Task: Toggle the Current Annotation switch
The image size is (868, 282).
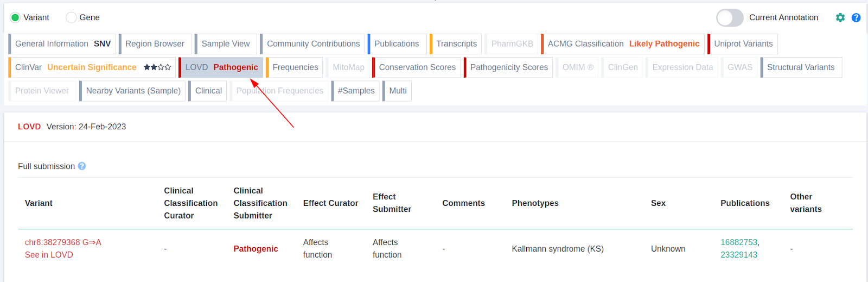Action: [730, 17]
